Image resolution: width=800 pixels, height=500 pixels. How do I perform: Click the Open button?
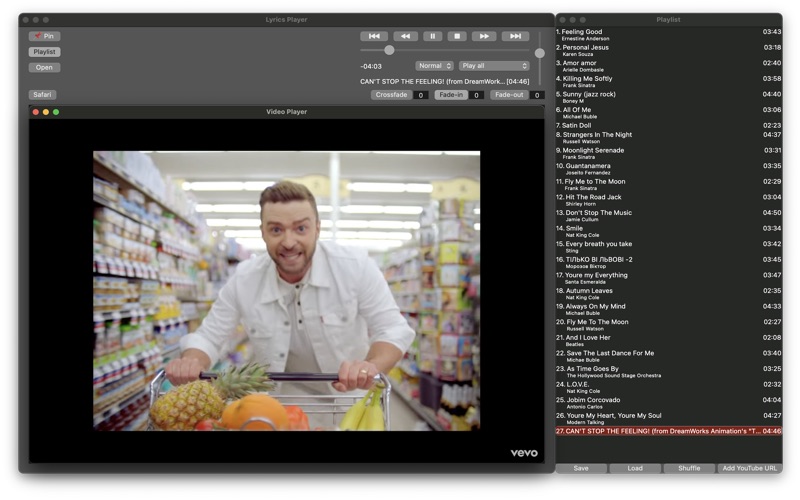[x=44, y=67]
